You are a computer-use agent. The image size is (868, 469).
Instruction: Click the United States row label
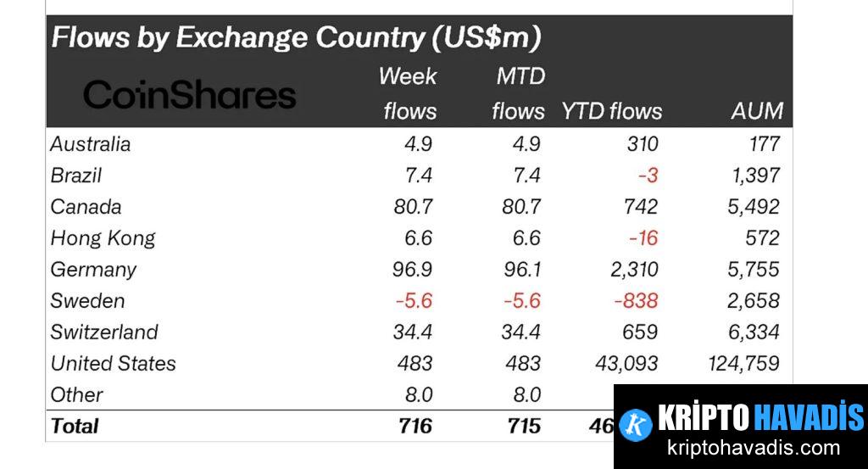[114, 363]
